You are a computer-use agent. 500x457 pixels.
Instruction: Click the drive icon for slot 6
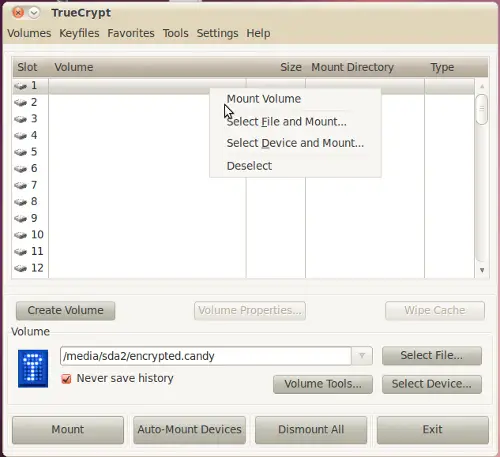[x=21, y=169]
